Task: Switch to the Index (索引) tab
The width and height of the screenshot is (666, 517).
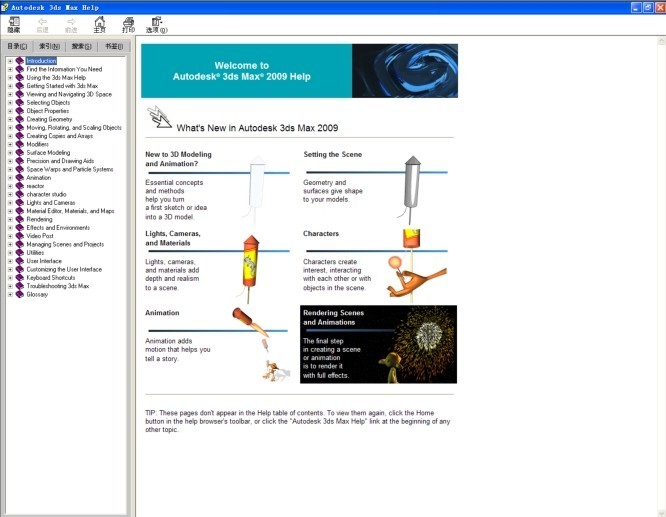Action: pos(49,46)
